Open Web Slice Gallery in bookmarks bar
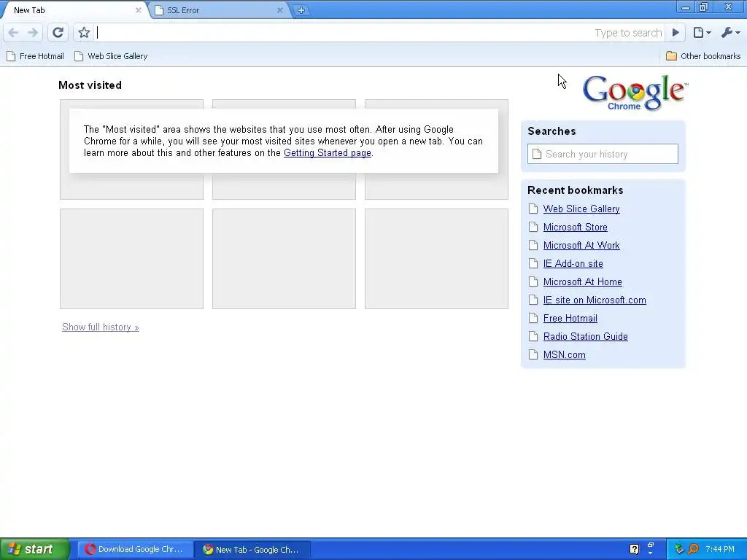Viewport: 747px width, 560px height. [x=111, y=56]
